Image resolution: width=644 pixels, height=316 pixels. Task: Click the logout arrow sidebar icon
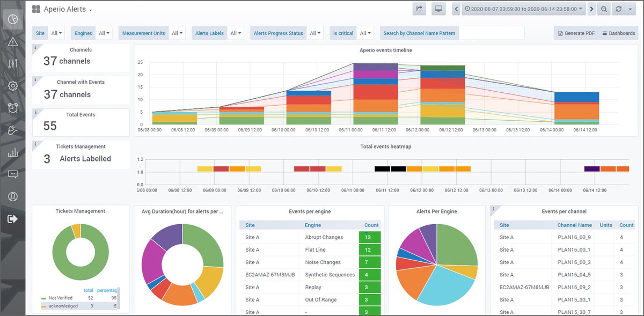click(x=13, y=219)
